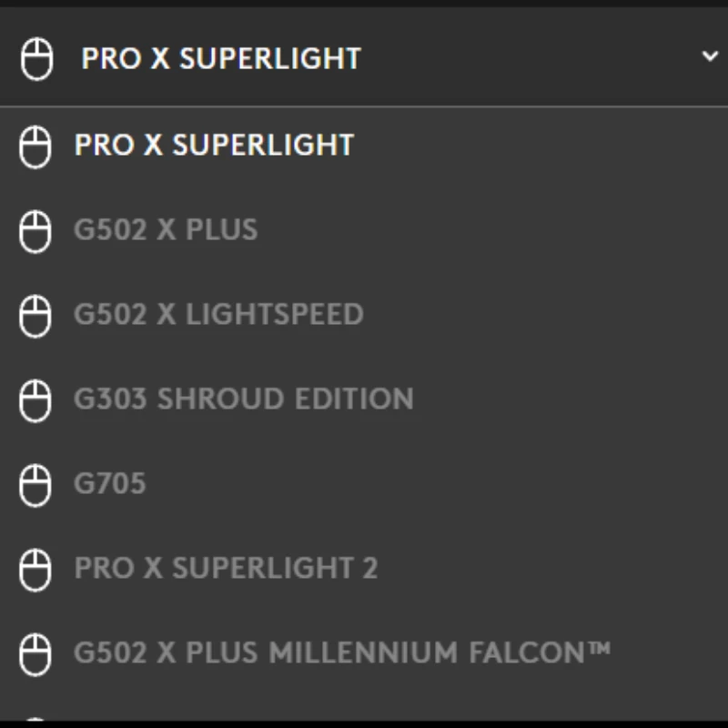
Task: Select G502 X PLUS MILLENNIUM FALCON
Action: point(342,653)
